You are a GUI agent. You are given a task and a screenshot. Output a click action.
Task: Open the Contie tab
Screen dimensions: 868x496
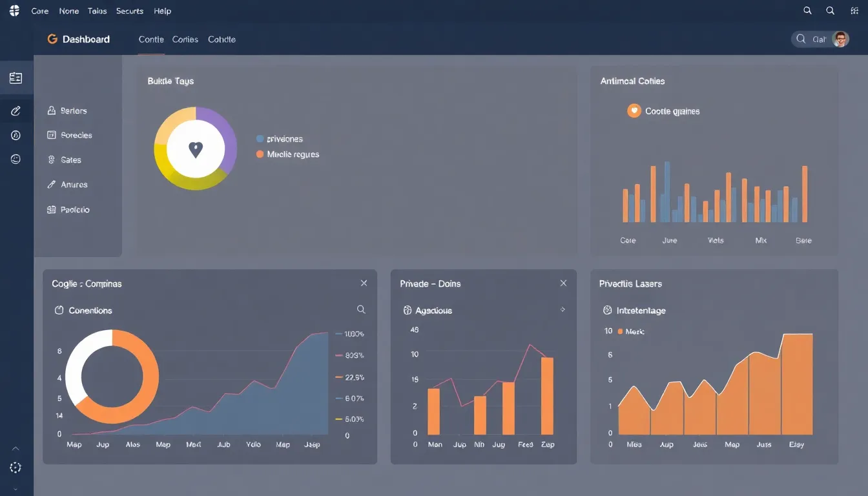(x=151, y=39)
